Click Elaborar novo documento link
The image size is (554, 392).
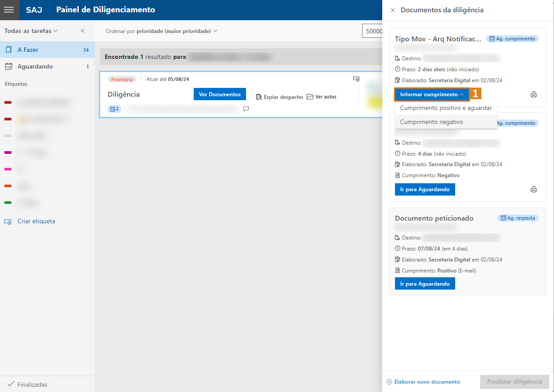click(x=424, y=382)
